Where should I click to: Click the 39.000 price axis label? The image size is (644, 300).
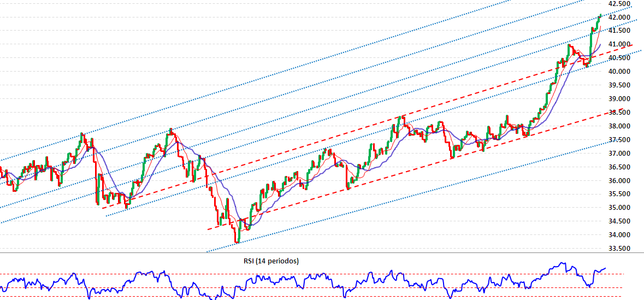click(x=620, y=98)
